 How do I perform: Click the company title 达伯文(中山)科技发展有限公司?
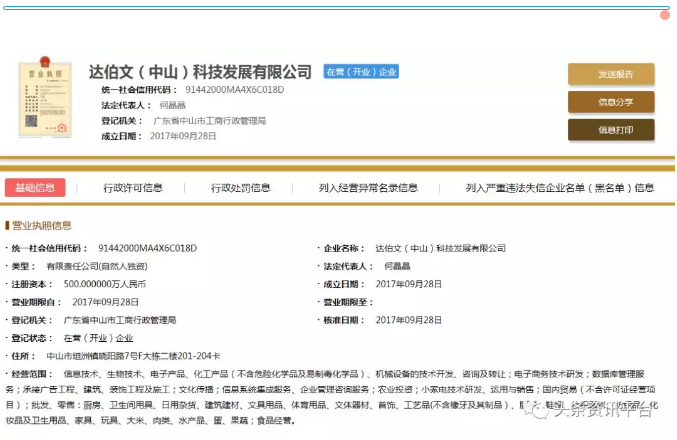[x=200, y=72]
